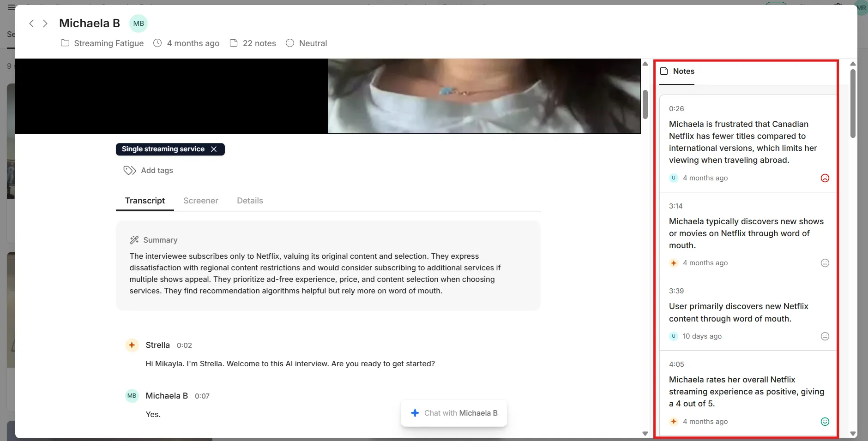The height and width of the screenshot is (441, 868).
Task: Click the notes icon by 22 notes
Action: click(234, 43)
